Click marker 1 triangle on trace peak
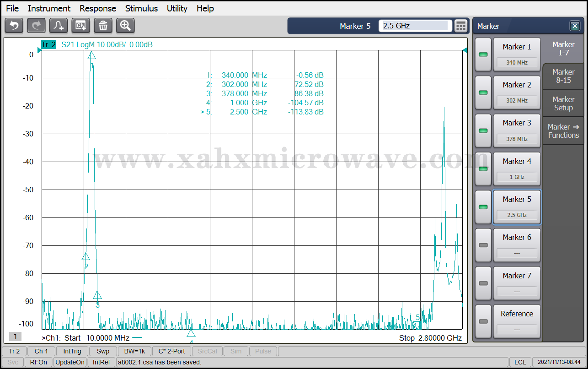588x369 pixels. coord(92,55)
